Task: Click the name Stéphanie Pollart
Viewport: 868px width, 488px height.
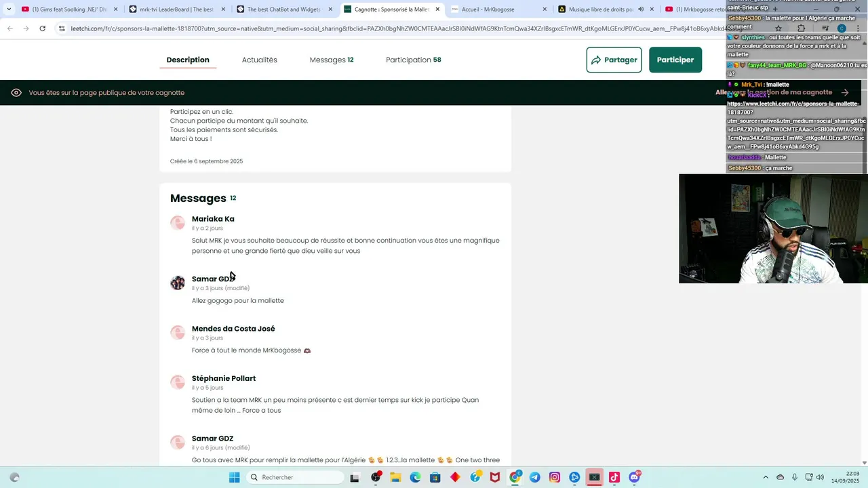Action: [224, 378]
